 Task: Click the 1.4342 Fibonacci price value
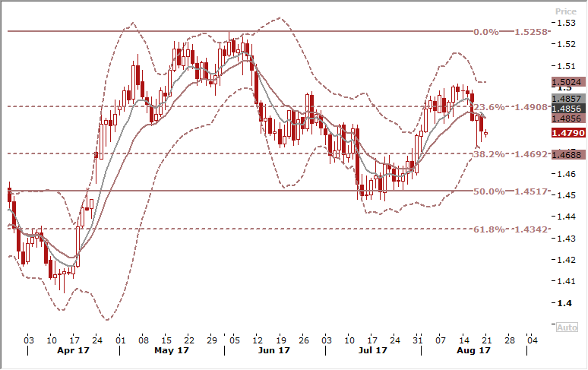pyautogui.click(x=530, y=229)
